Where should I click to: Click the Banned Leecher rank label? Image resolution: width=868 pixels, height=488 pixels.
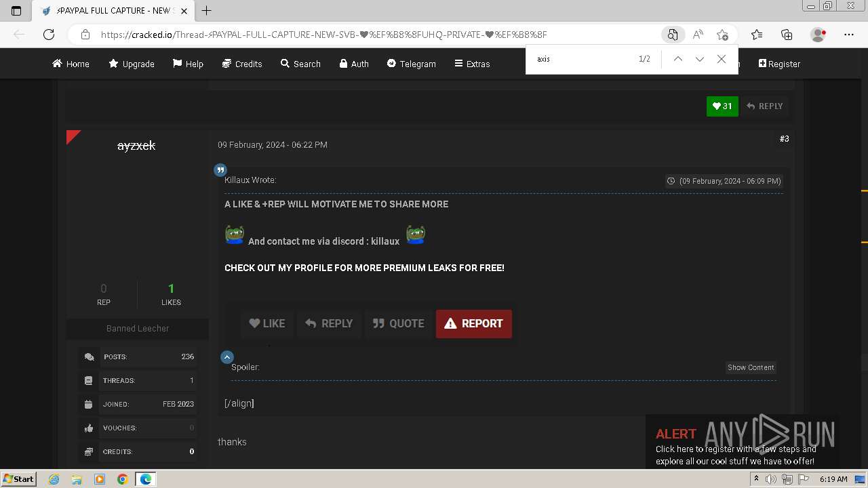138,328
